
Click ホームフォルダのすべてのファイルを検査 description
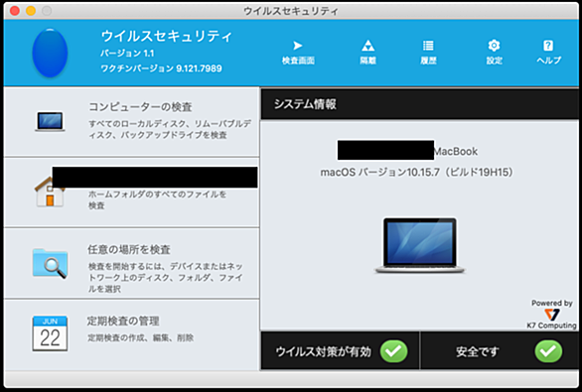pos(157,199)
